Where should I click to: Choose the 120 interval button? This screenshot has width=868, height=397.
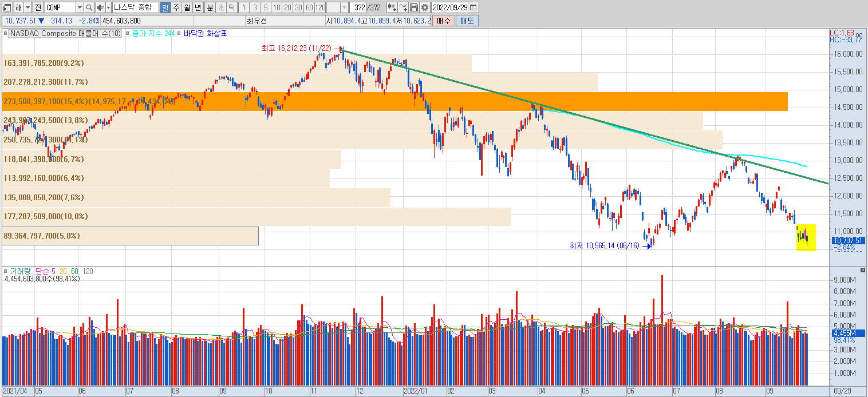[x=320, y=7]
